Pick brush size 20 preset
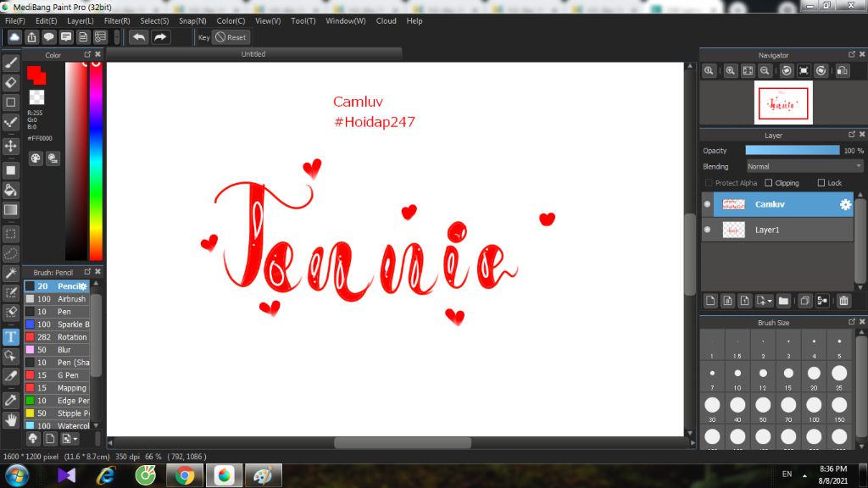Viewport: 868px width, 488px height. pyautogui.click(x=814, y=377)
